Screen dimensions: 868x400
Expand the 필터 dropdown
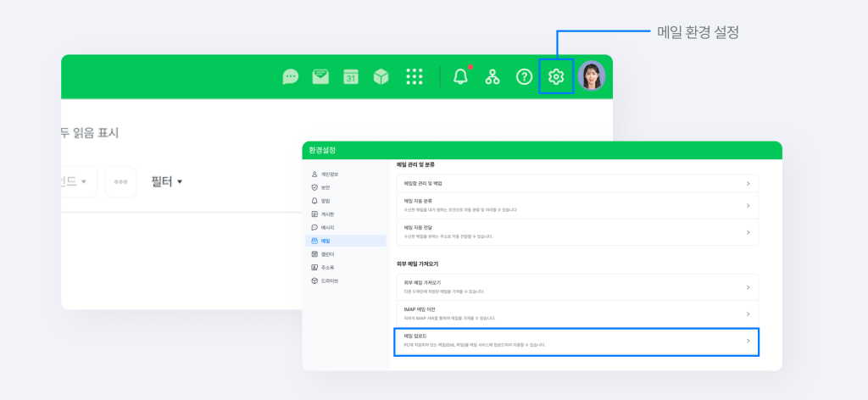[166, 181]
